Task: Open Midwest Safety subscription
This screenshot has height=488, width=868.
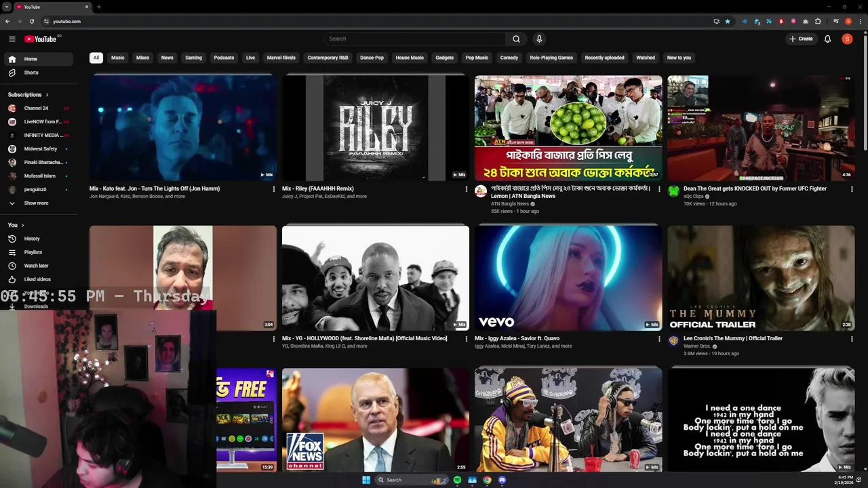Action: (39, 149)
